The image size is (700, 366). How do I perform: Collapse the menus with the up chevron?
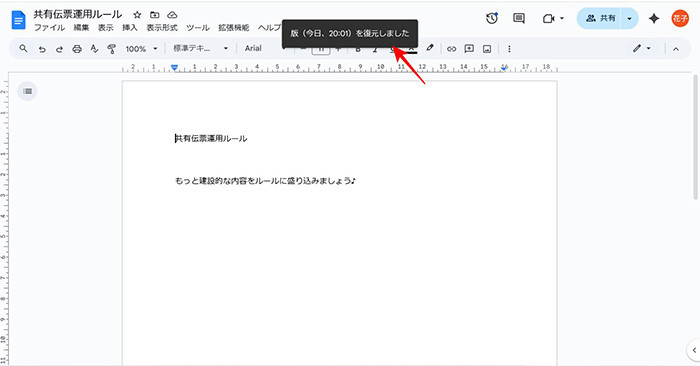pos(676,49)
